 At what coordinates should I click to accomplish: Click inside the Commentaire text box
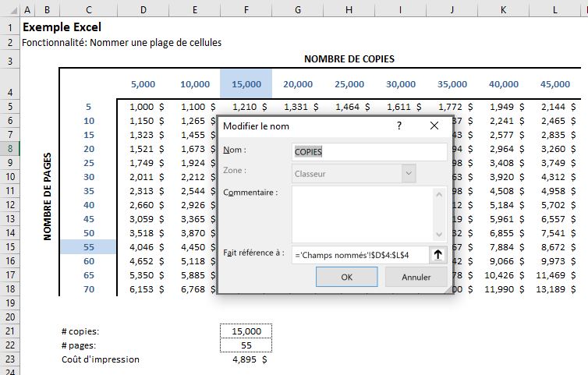tap(362, 214)
